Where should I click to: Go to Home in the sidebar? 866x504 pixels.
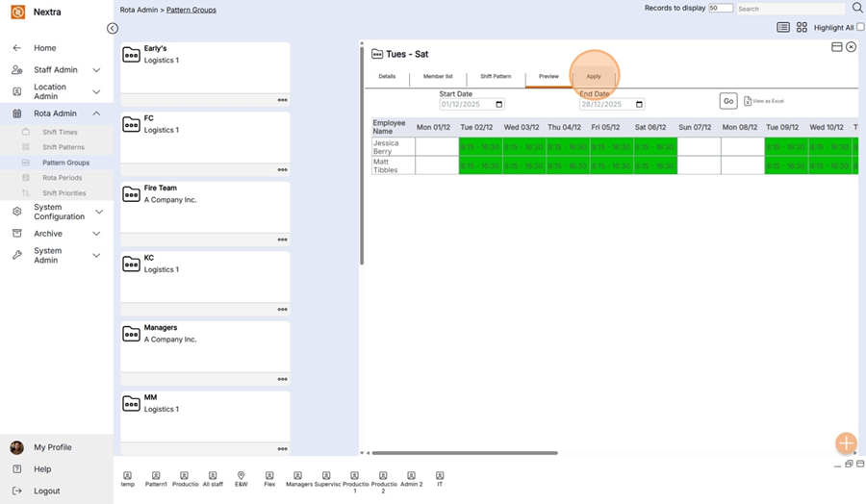click(44, 48)
